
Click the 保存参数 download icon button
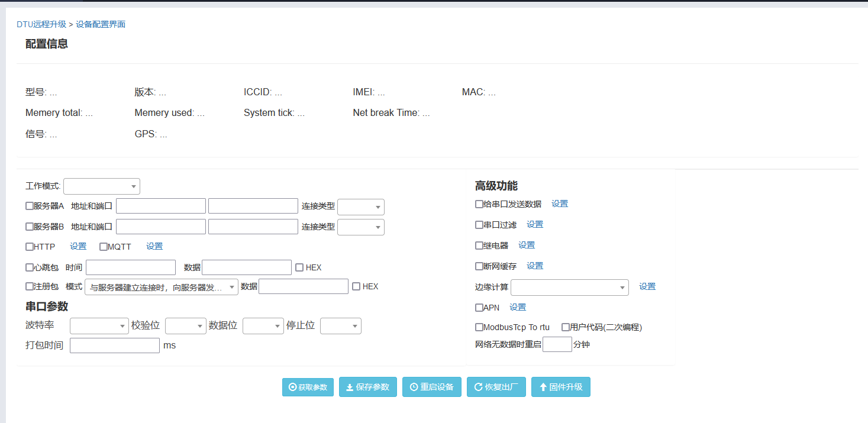[350, 388]
